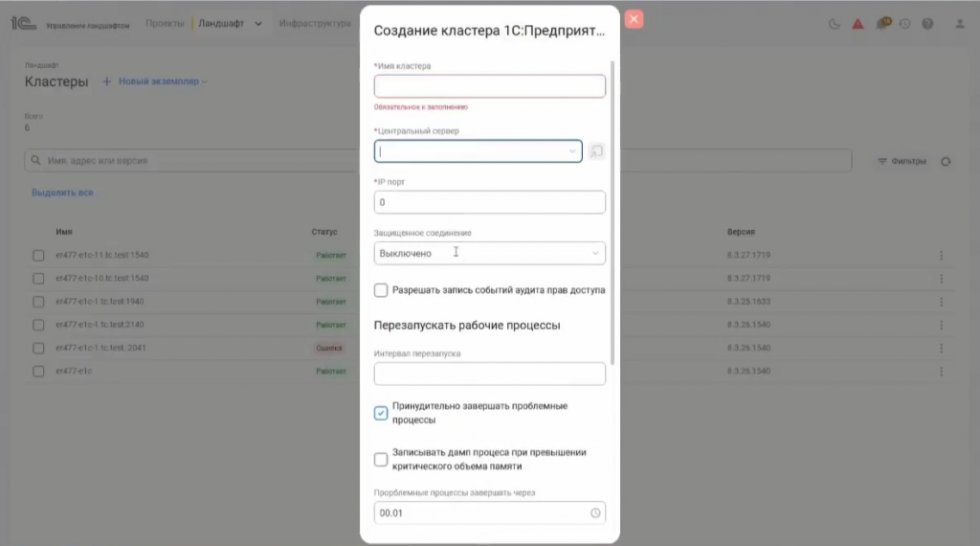Click the 1C logo in the top bar

(x=23, y=24)
